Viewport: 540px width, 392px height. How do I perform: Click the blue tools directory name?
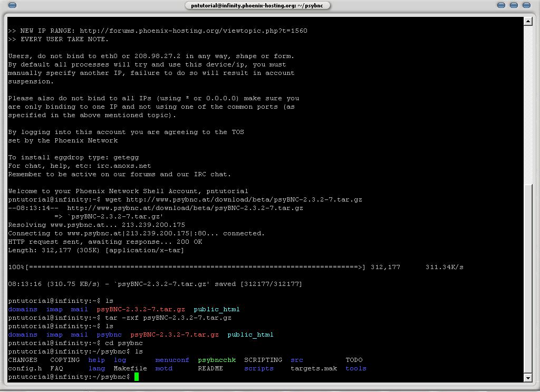pyautogui.click(x=356, y=369)
